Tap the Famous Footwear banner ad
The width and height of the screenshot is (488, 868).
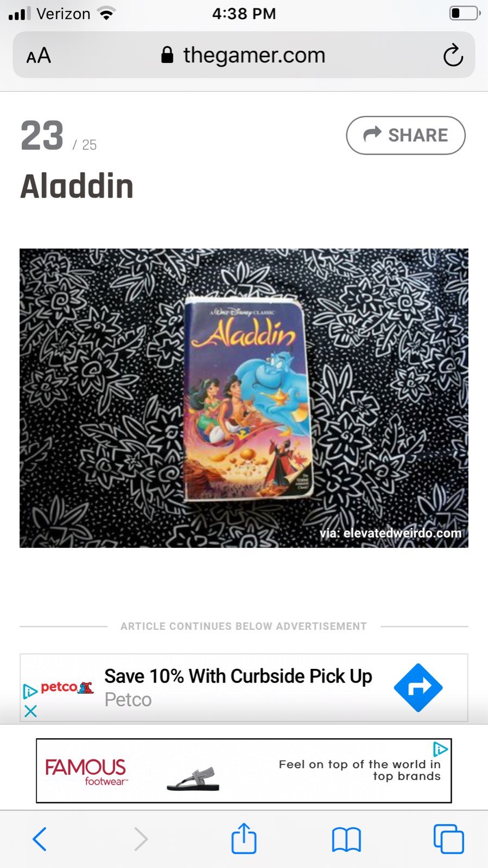[x=244, y=770]
